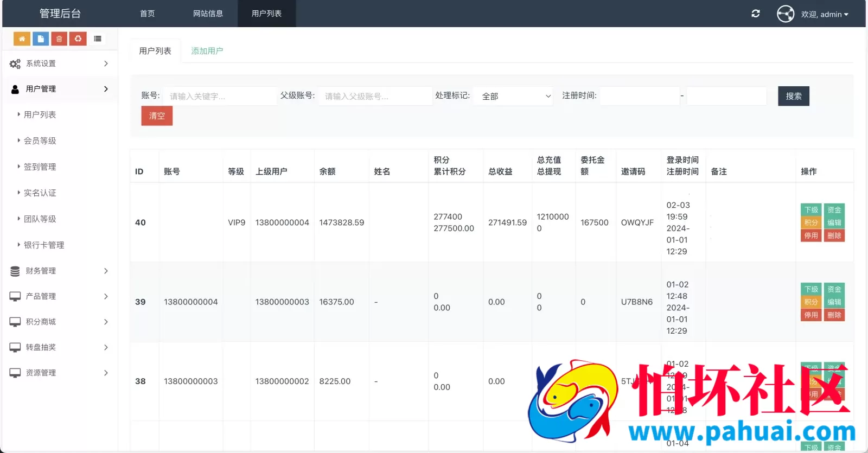Click 删除 button for user ID 40
This screenshot has width=868, height=453.
(x=834, y=235)
